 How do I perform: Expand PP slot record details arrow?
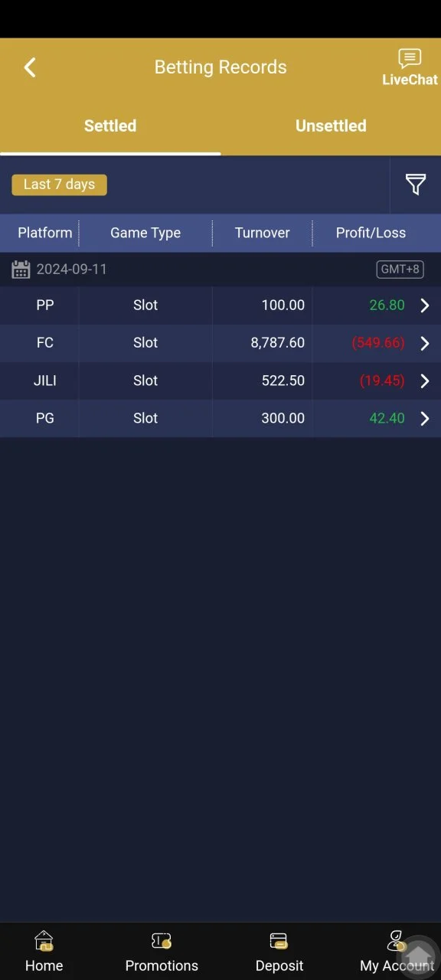click(425, 305)
